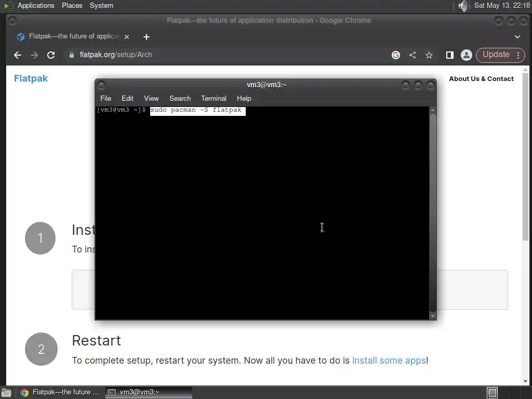Close the terminal window
532x399 pixels.
[x=431, y=85]
